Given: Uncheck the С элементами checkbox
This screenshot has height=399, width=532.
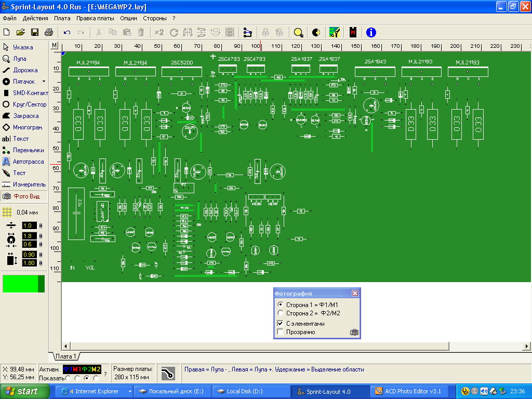Looking at the screenshot, I should click(280, 323).
